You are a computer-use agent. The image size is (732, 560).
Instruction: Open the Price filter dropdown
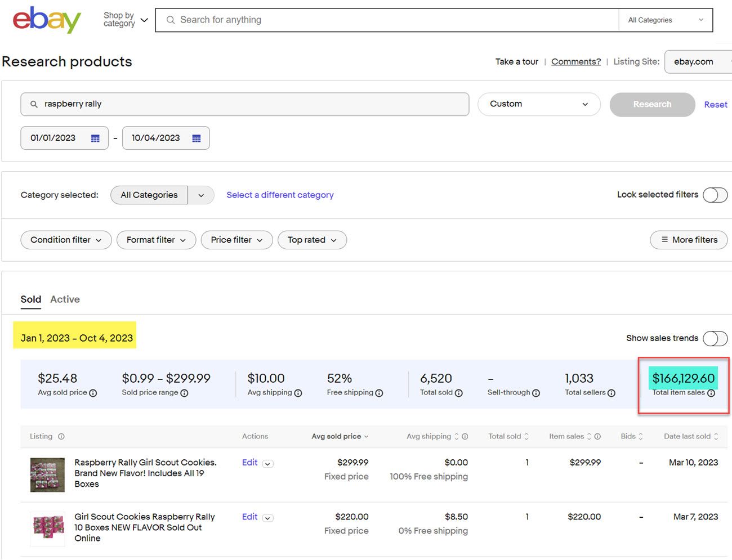pyautogui.click(x=236, y=240)
